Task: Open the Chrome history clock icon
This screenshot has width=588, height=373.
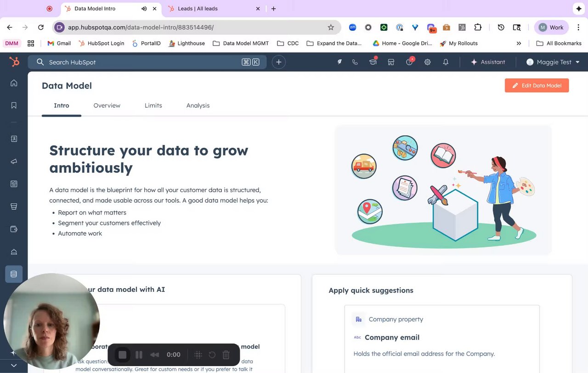Action: [501, 27]
